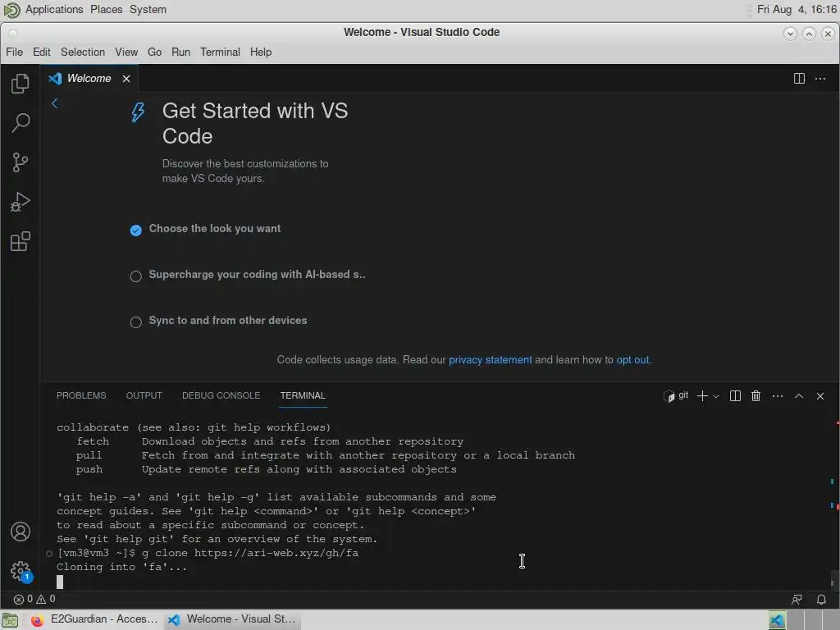Viewport: 840px width, 630px height.
Task: Click the 'g clone https://ari-web.xyz/gh/fa' command line
Action: click(x=250, y=553)
